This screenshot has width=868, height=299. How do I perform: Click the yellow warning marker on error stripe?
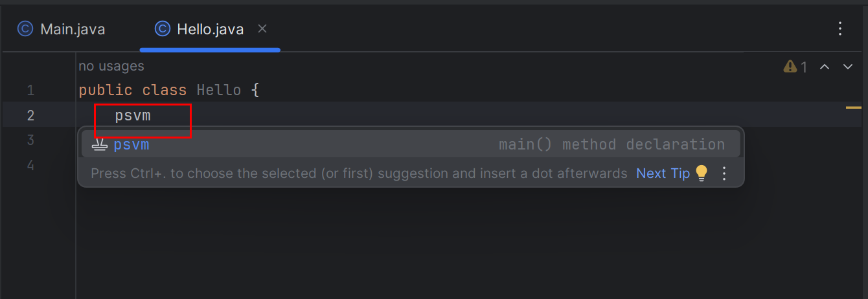(x=853, y=107)
